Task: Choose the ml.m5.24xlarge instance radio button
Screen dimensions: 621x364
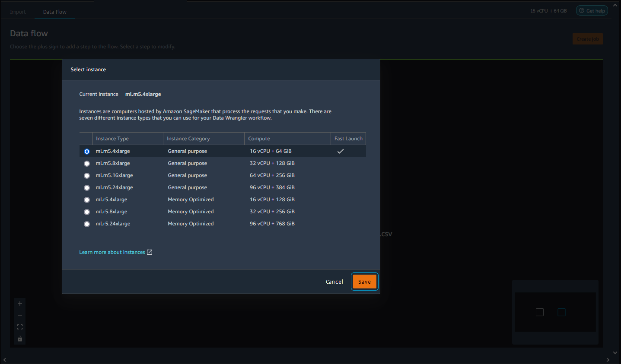Action: point(87,187)
